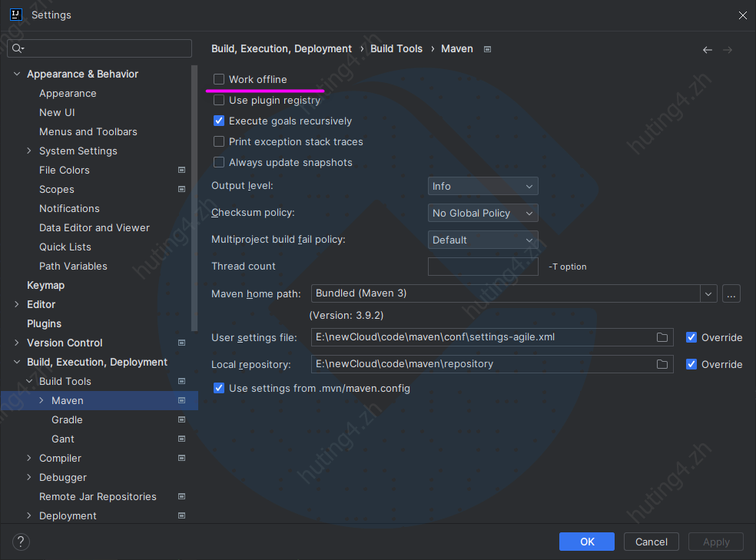This screenshot has width=756, height=560.
Task: Collapse Build, Execution, Deployment chevron
Action: tap(17, 362)
